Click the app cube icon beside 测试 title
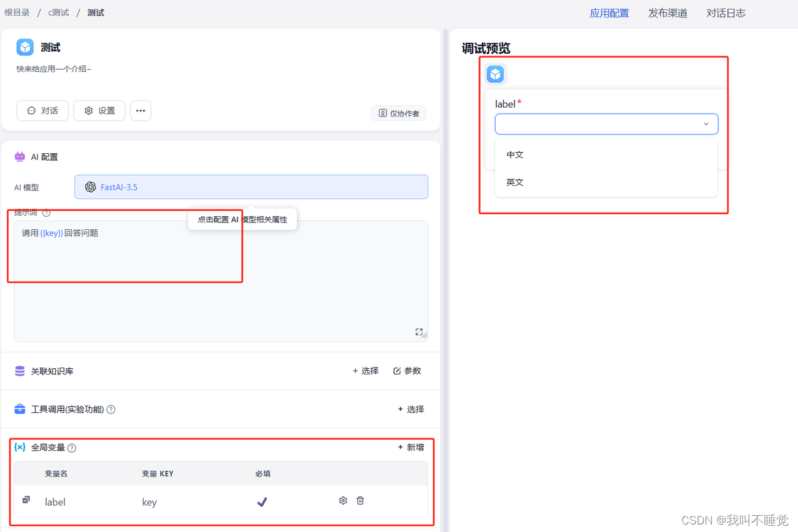Viewport: 798px width, 532px height. point(25,47)
